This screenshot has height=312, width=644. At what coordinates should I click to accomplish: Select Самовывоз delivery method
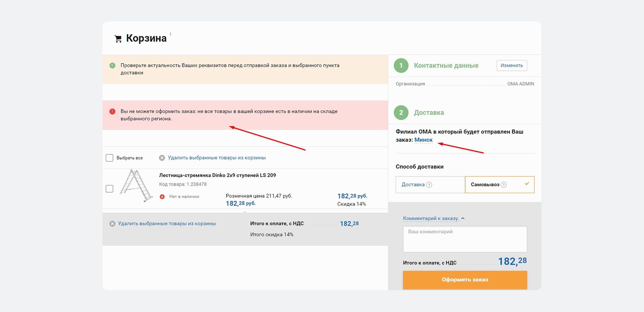click(485, 185)
